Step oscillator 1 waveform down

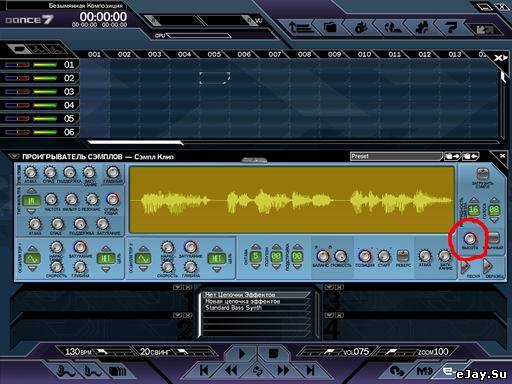pos(32,268)
